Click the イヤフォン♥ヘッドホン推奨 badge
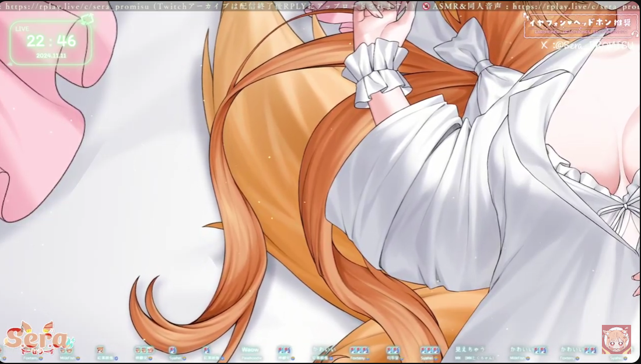Viewport: 641px width, 364px height. tap(580, 25)
